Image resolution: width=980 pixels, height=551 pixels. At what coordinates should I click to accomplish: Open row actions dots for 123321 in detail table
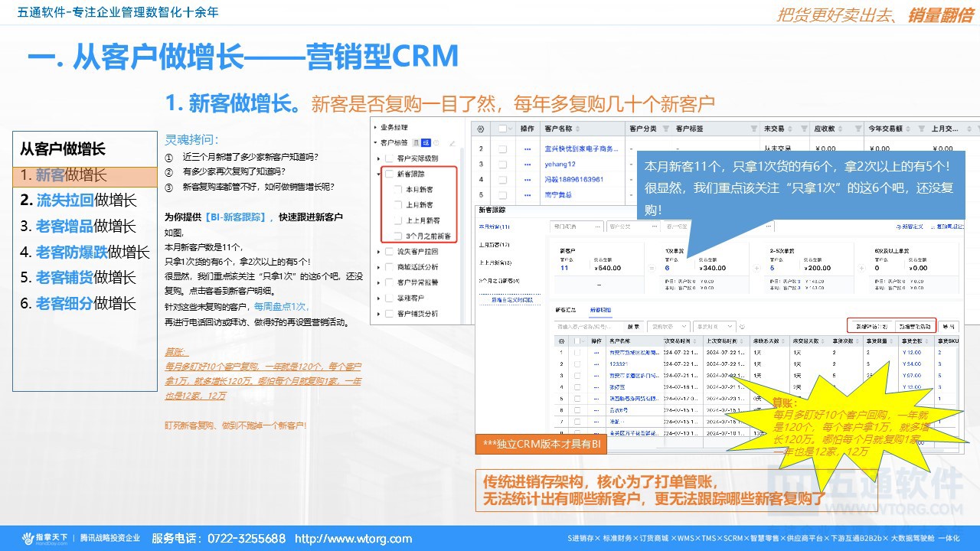[x=596, y=364]
